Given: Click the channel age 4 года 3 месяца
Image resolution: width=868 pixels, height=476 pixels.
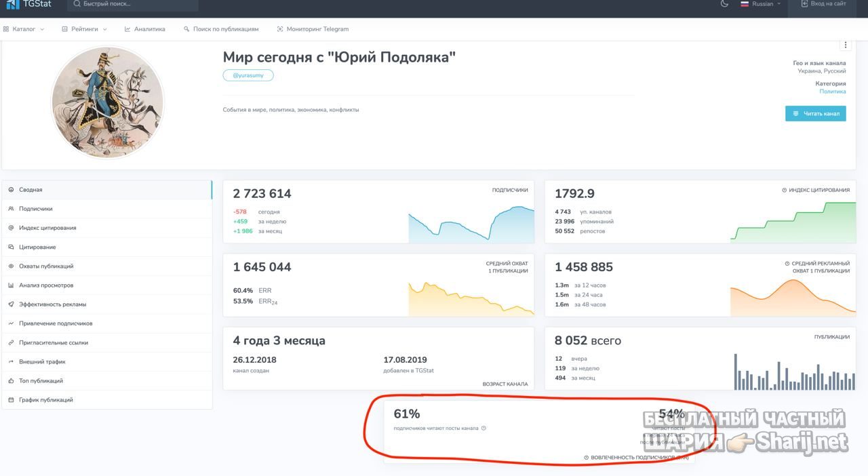Looking at the screenshot, I should point(279,340).
